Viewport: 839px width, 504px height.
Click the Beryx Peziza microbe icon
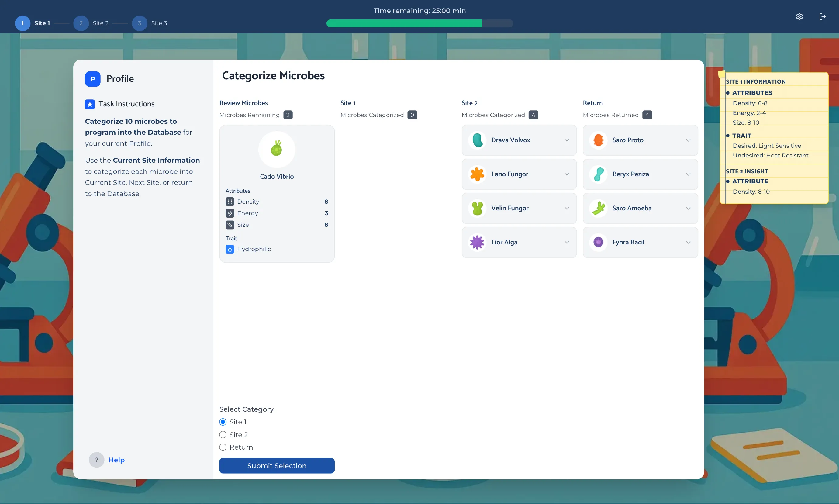[598, 174]
